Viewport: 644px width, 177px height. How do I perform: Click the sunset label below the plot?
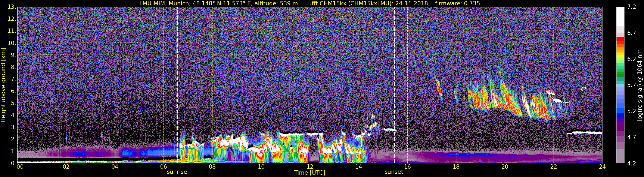click(x=394, y=172)
